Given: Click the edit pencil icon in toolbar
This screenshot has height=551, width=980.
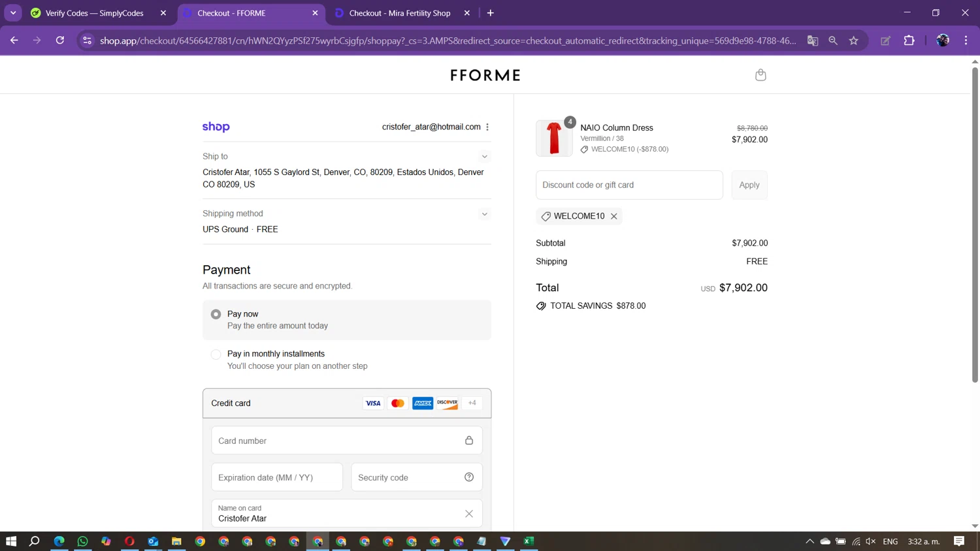Looking at the screenshot, I should pos(885,40).
